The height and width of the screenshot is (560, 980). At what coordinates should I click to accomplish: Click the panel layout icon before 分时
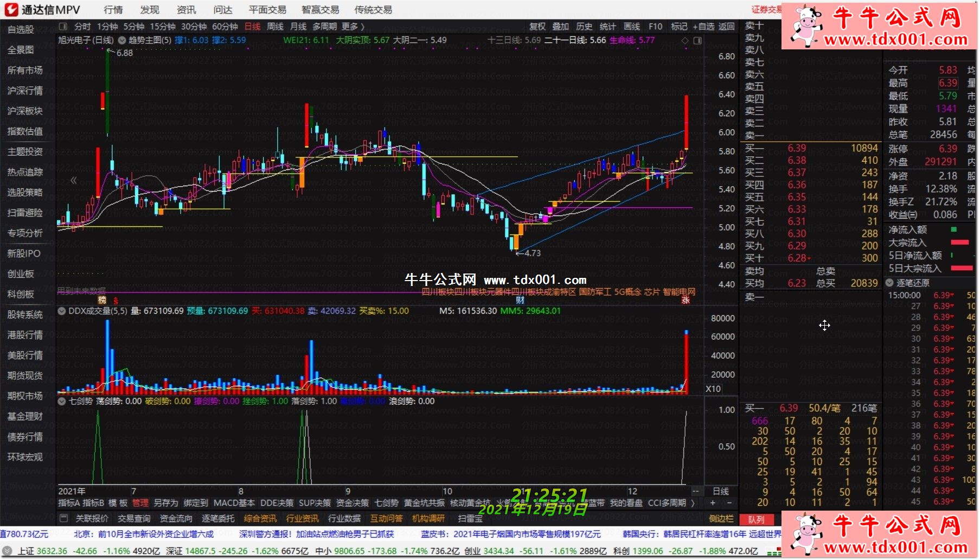click(63, 26)
